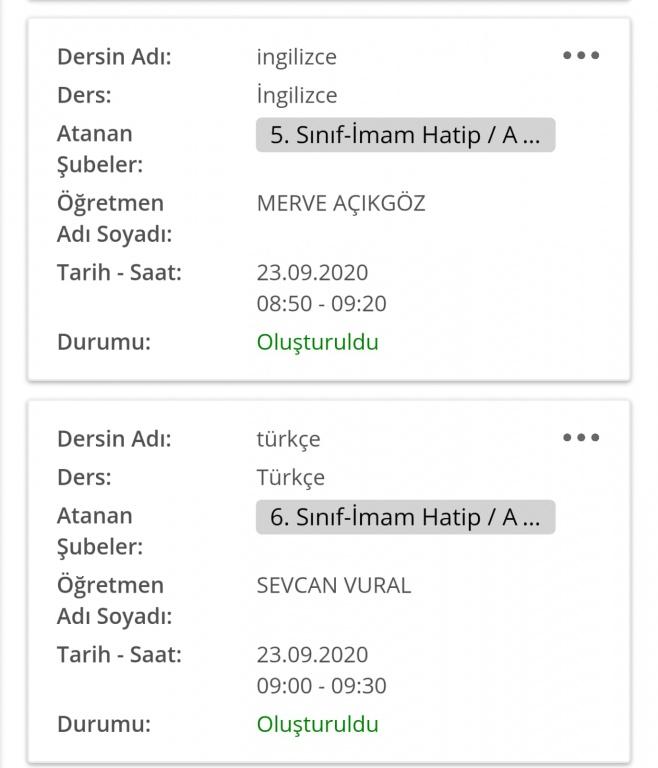Tap the 09:00 - 09:30 time slot
Screen dimensions: 658x768
(321, 686)
